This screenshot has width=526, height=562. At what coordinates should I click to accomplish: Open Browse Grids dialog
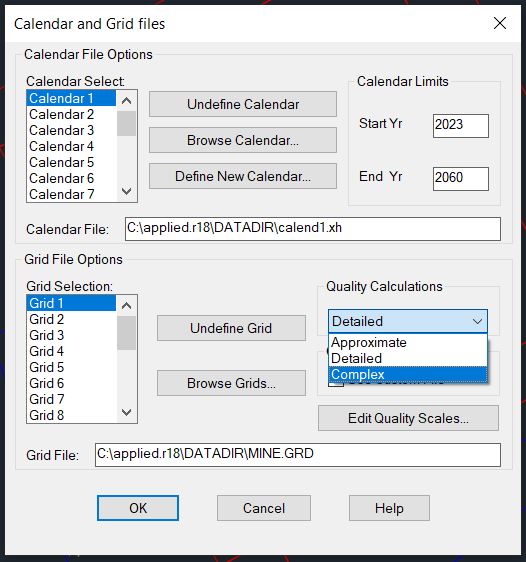click(231, 383)
